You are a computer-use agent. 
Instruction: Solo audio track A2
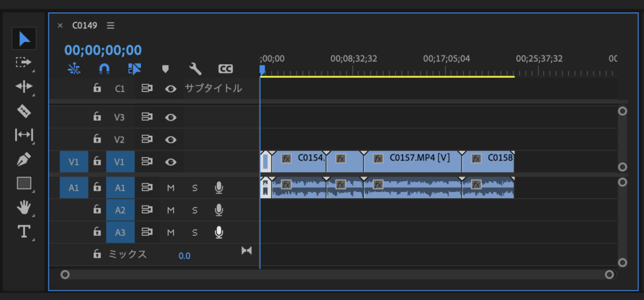[194, 210]
